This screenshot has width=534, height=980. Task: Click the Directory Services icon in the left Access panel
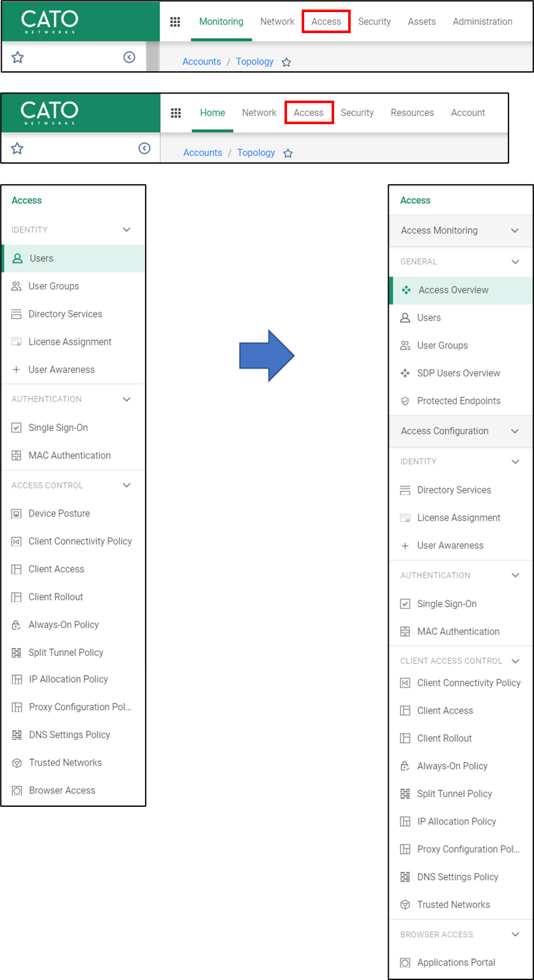pyautogui.click(x=17, y=314)
